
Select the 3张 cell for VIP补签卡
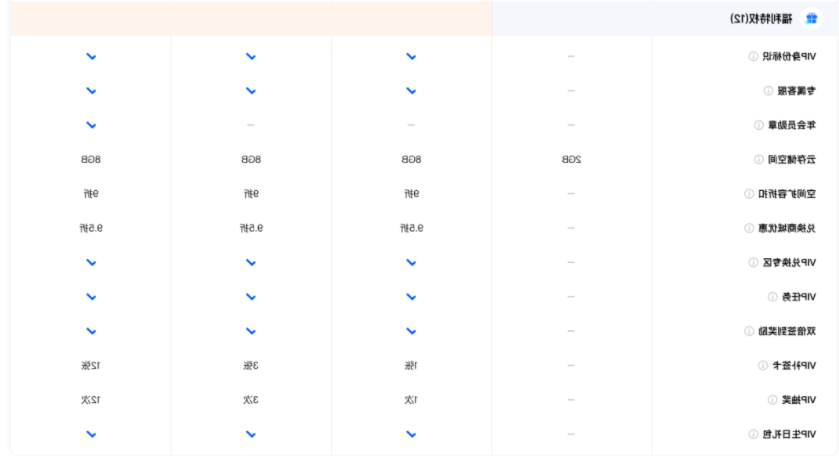pos(250,365)
